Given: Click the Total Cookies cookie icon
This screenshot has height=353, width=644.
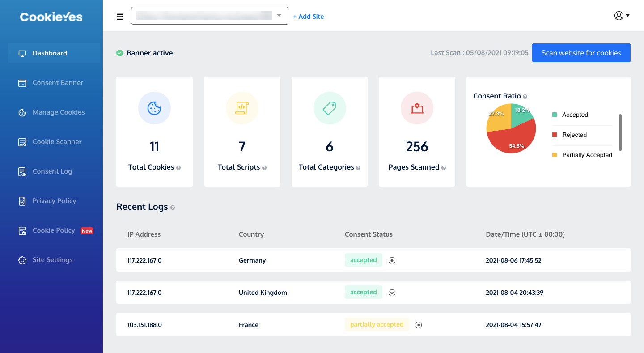Looking at the screenshot, I should 154,108.
